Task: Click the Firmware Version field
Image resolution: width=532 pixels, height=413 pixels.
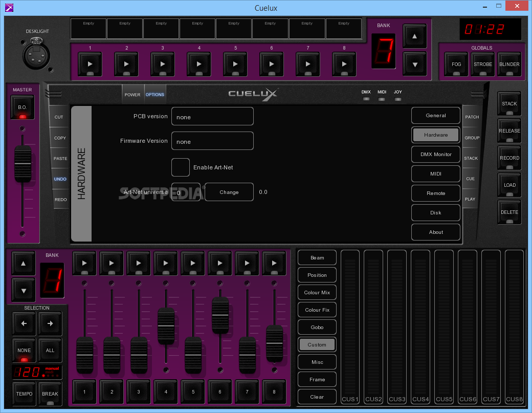Action: click(x=212, y=141)
